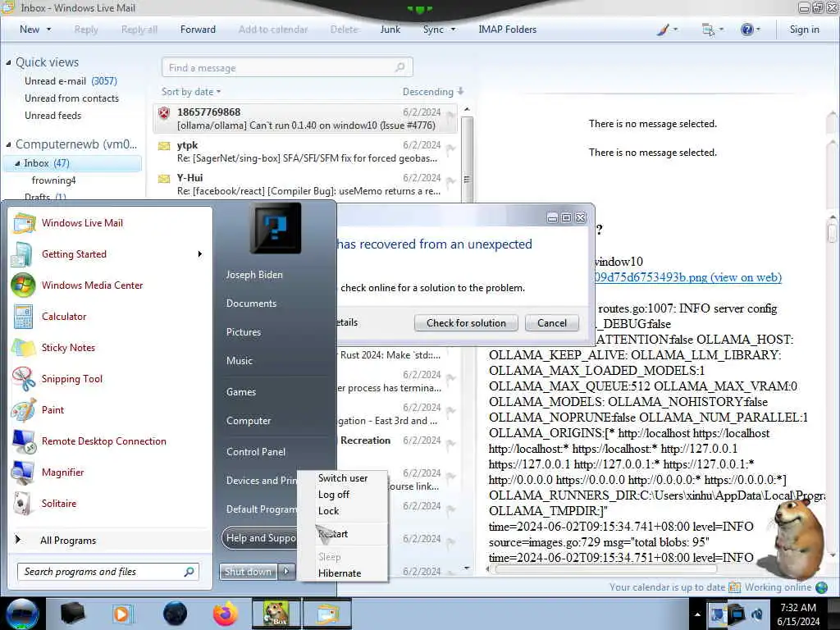Click the horizontal scrollbar in reading pane

tap(605, 569)
